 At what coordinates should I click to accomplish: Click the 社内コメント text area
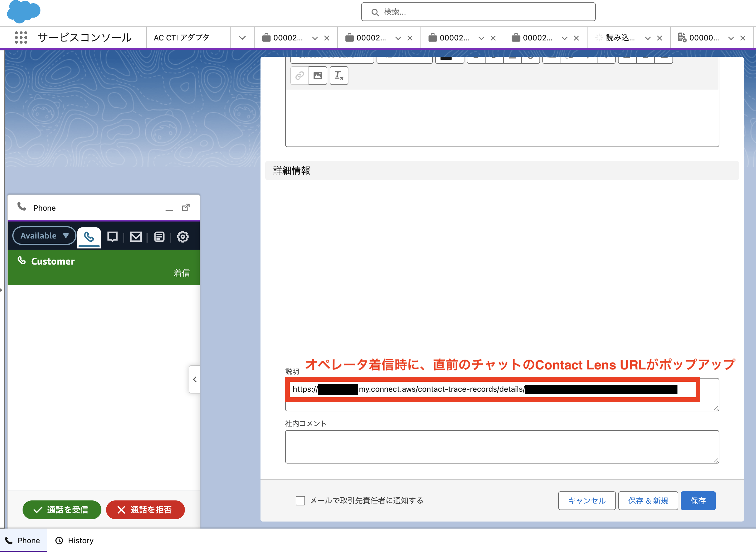502,447
